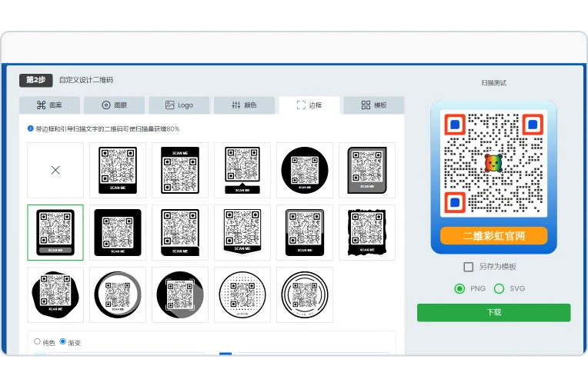
Task: Select frame with bottom SCAN ME bar
Action: [x=118, y=170]
